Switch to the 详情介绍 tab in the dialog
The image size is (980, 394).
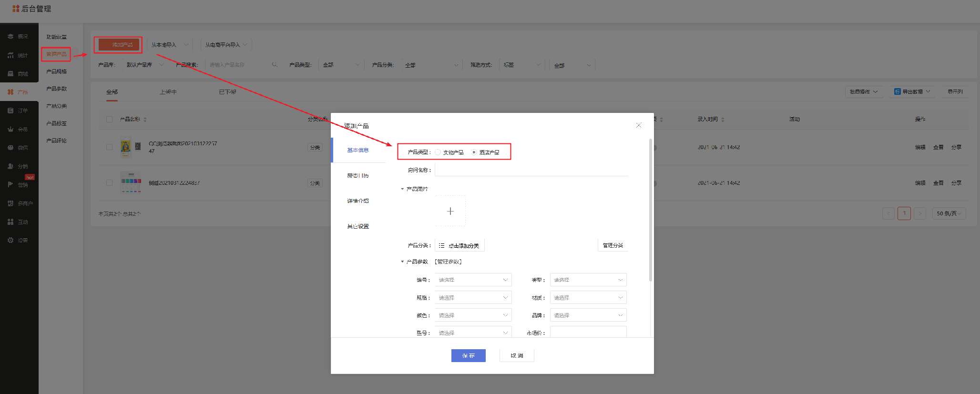(x=358, y=201)
